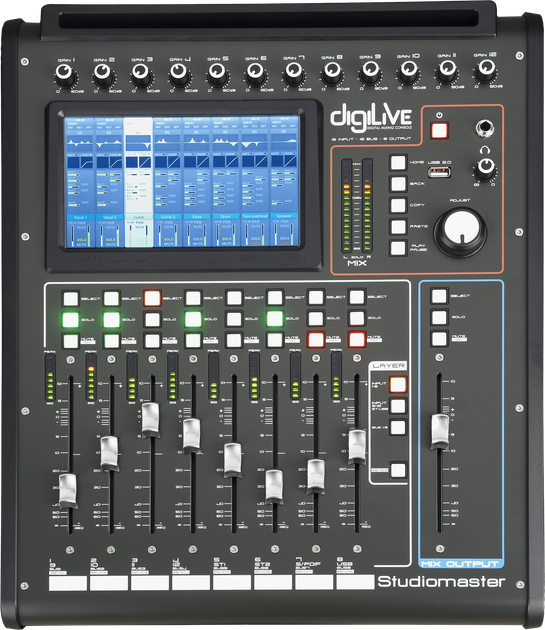Mute fader channel 1

coord(71,341)
